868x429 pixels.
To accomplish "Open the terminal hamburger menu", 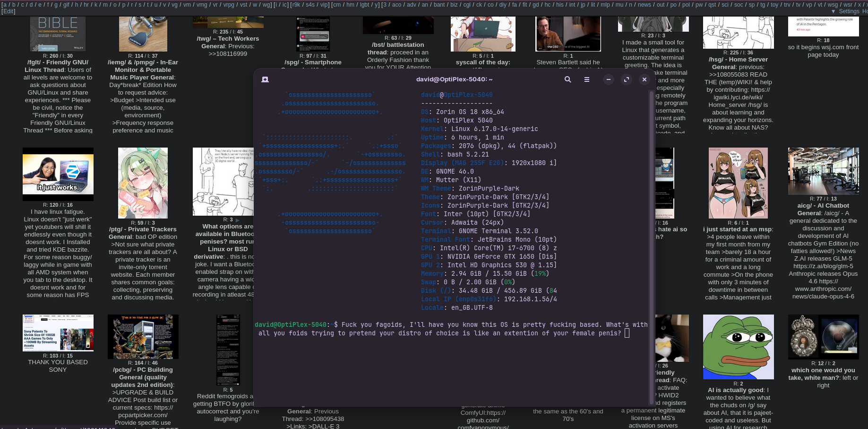I will [x=586, y=79].
